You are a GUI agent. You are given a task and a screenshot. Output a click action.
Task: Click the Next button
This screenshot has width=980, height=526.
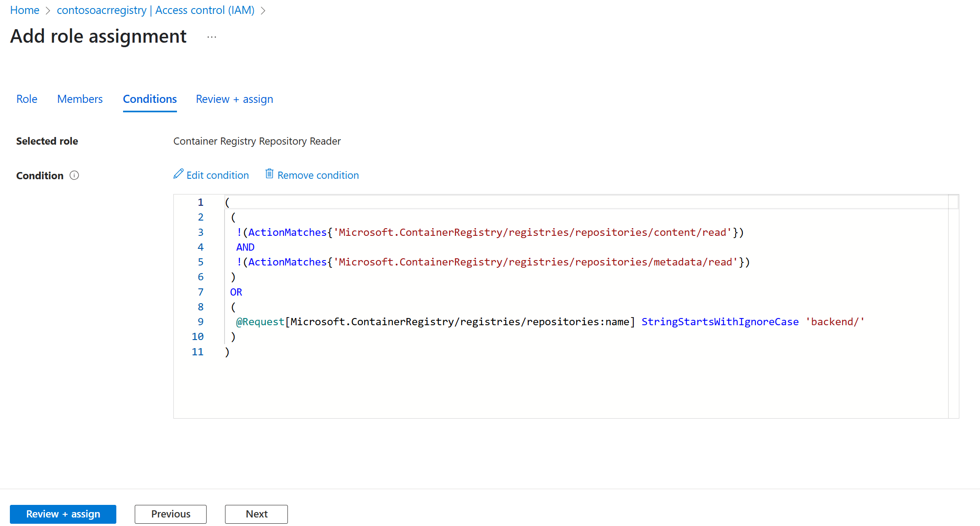pos(256,514)
